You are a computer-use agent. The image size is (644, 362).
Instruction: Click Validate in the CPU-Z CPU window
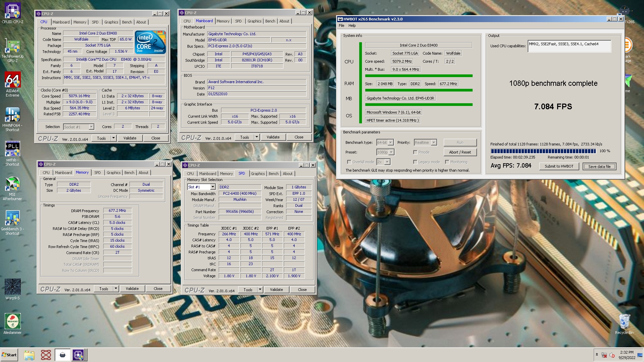tap(130, 138)
